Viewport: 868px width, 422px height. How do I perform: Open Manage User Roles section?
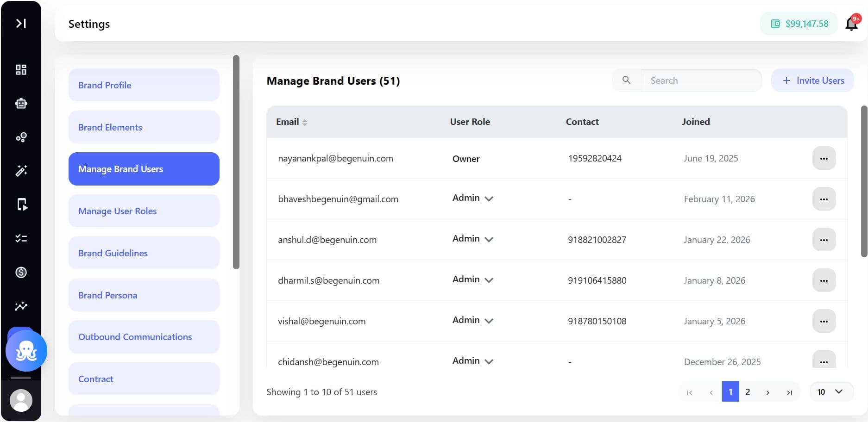[x=144, y=211]
